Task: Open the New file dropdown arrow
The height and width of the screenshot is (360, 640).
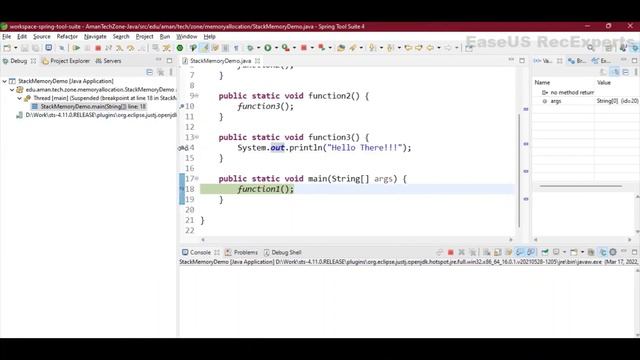Action: (x=16, y=48)
